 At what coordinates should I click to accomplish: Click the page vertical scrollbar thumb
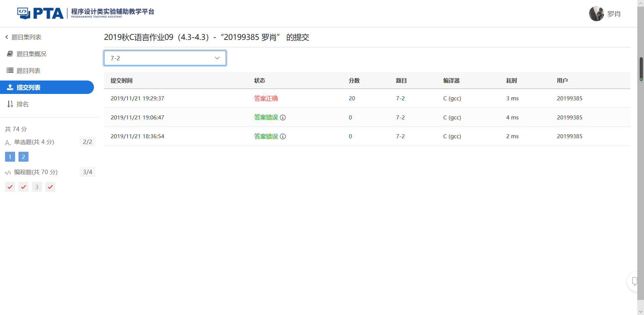641,69
